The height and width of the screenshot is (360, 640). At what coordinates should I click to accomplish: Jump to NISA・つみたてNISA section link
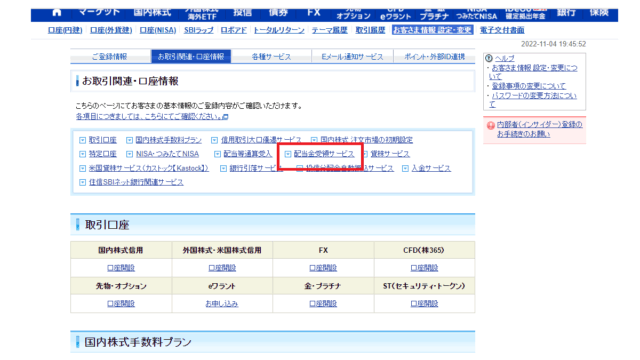pyautogui.click(x=167, y=154)
